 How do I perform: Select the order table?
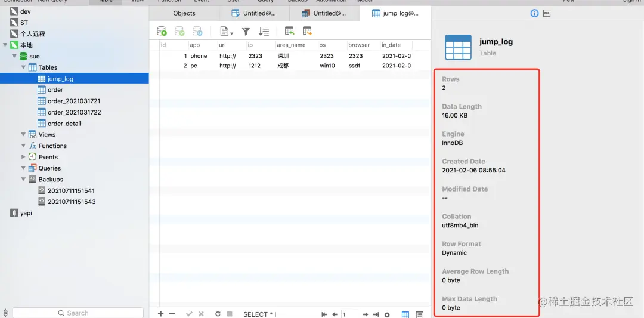(55, 89)
